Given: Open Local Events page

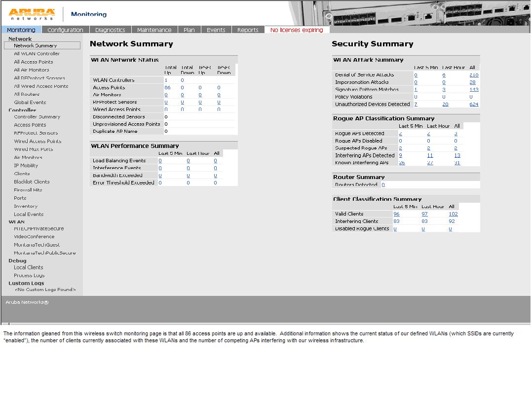Looking at the screenshot, I should pyautogui.click(x=29, y=214).
